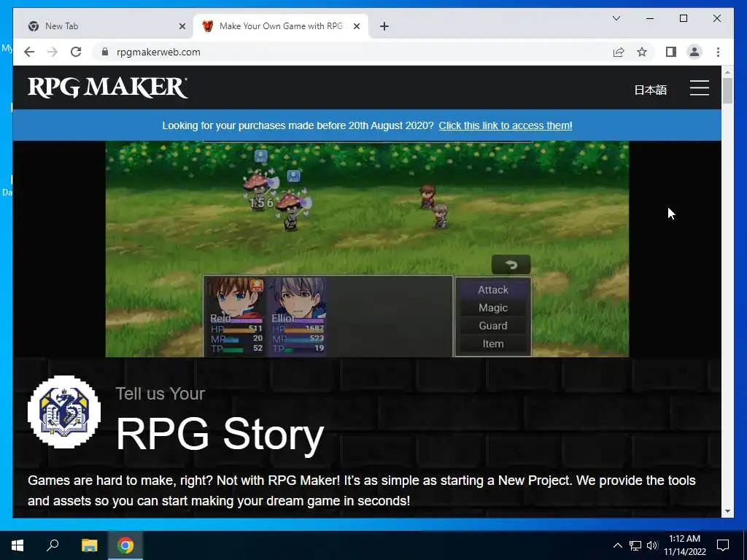Click the undo arrow button in battle screen

(511, 265)
